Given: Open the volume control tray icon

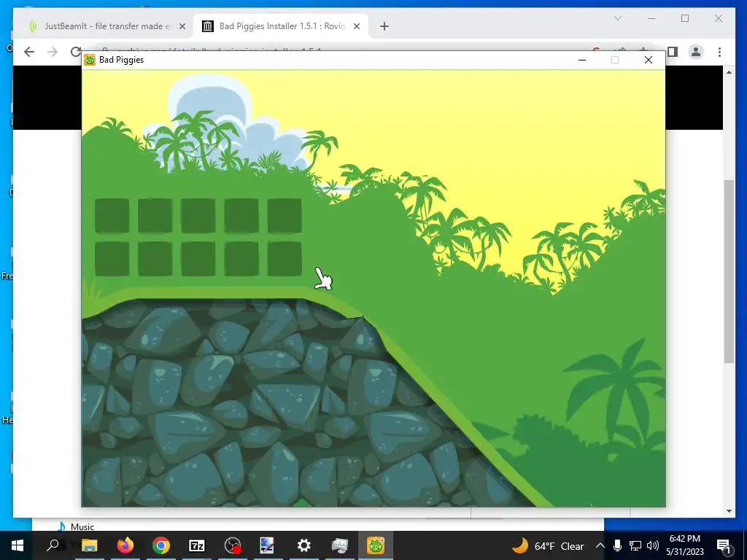Looking at the screenshot, I should (653, 545).
